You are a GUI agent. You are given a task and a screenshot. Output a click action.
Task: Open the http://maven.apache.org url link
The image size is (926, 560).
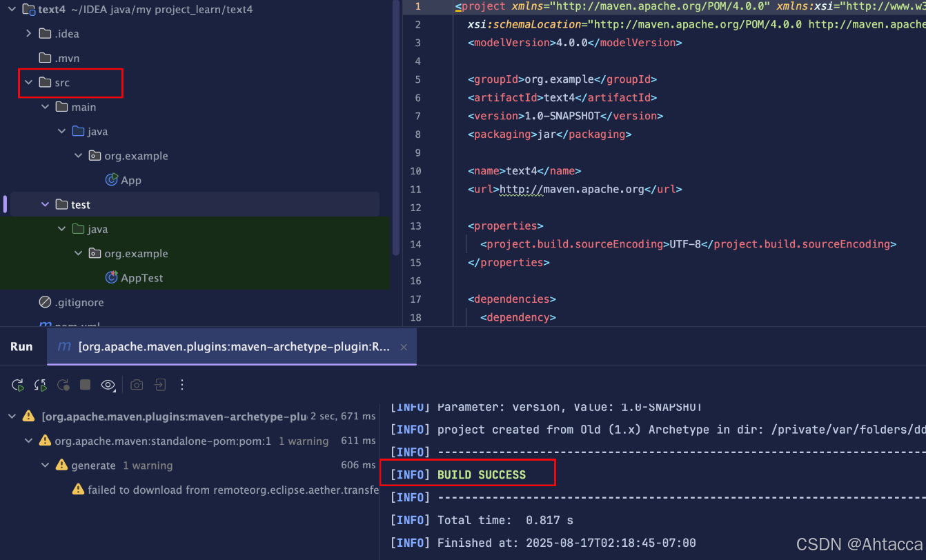572,189
